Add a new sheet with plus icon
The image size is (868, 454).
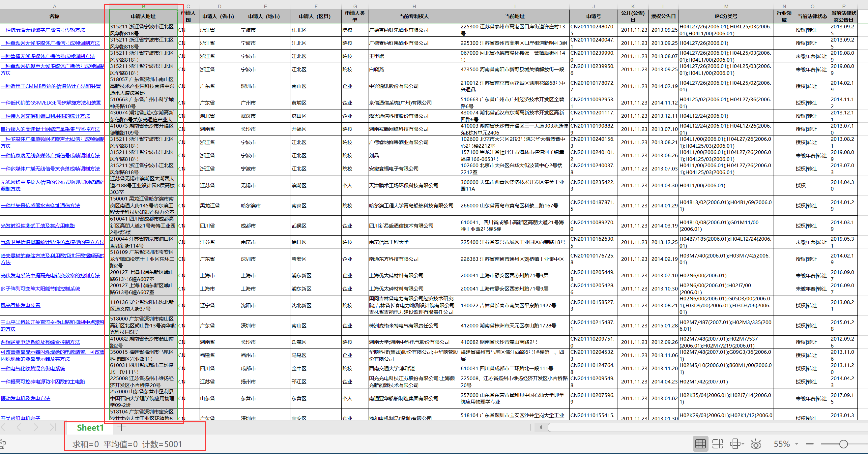(121, 427)
